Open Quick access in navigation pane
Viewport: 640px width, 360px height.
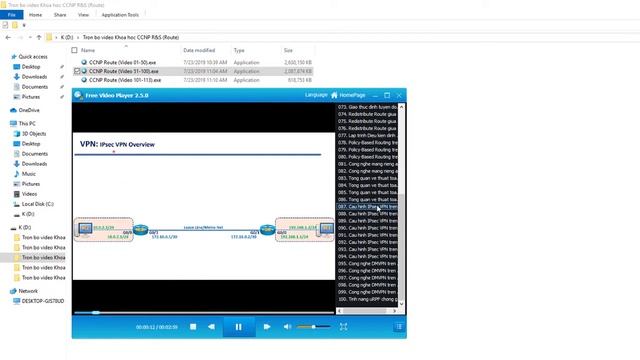click(x=33, y=57)
